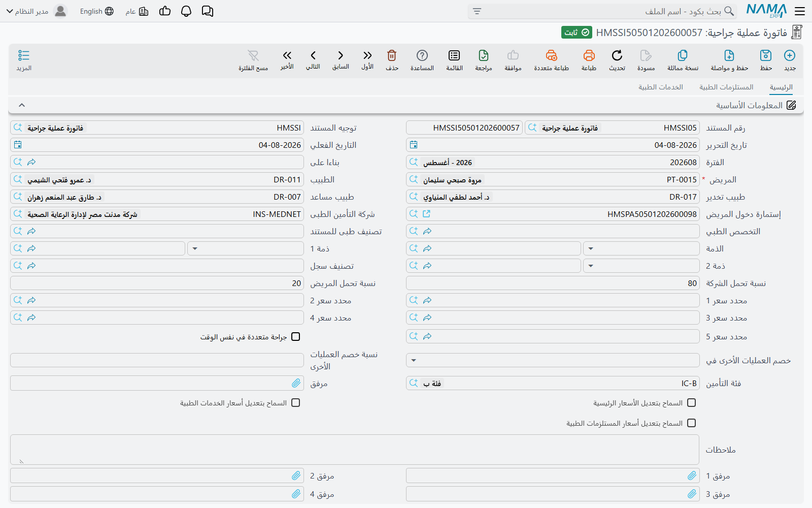Click the نسبة تحمل المريض value field
The image size is (812, 508).
[x=157, y=283]
